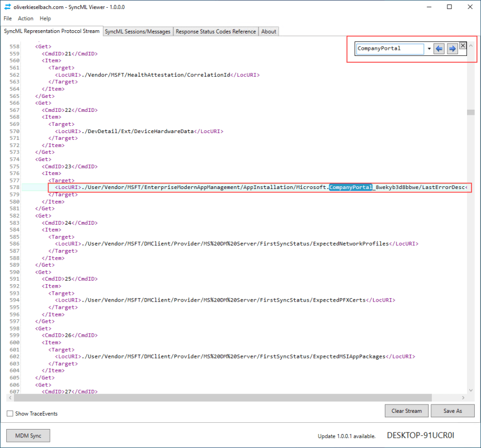Close the search bar with its X icon
The image size is (481, 448).
[463, 46]
